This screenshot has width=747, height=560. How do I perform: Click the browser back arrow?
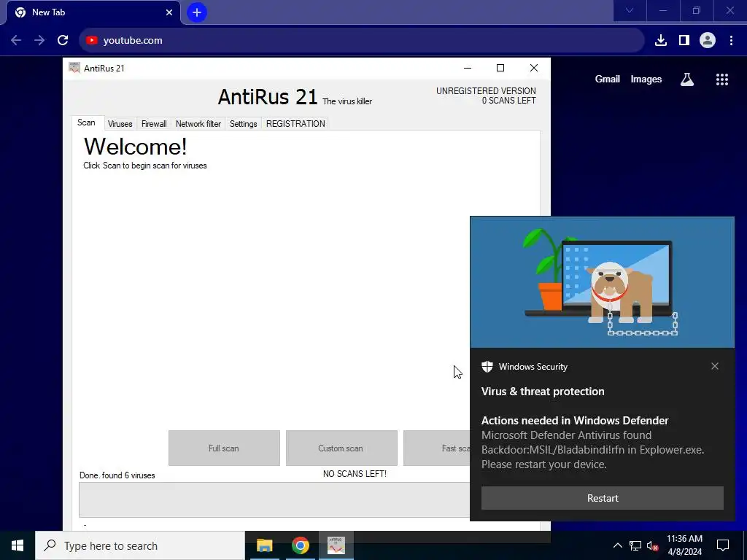(16, 41)
